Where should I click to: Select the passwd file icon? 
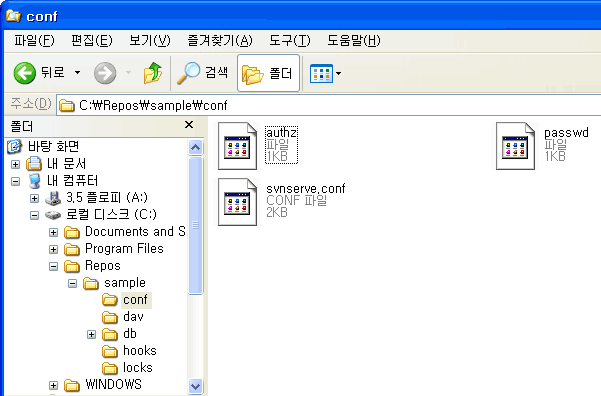[515, 146]
